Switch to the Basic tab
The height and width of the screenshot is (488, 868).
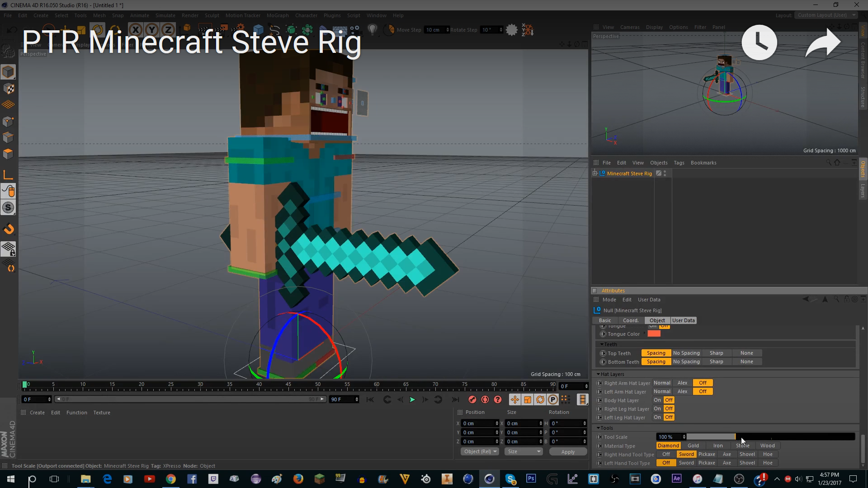point(604,320)
